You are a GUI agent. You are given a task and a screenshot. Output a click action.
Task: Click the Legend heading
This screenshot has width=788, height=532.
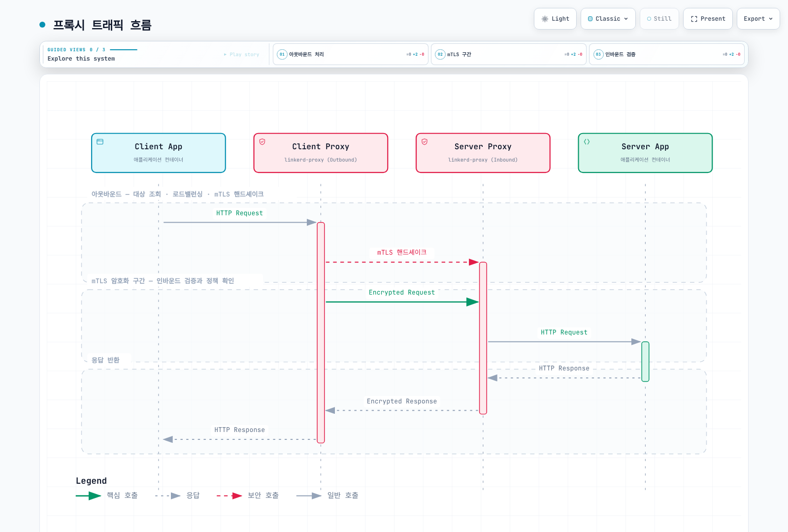coord(91,481)
